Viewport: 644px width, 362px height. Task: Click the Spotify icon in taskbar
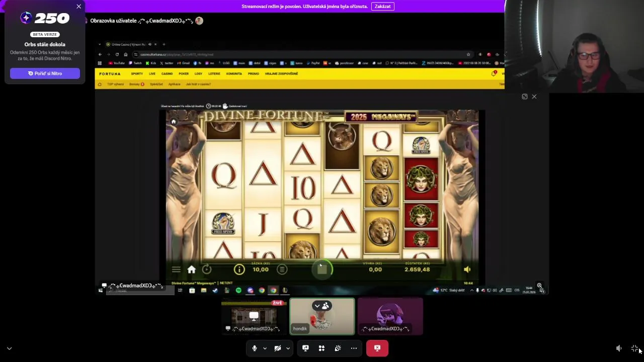pyautogui.click(x=238, y=290)
